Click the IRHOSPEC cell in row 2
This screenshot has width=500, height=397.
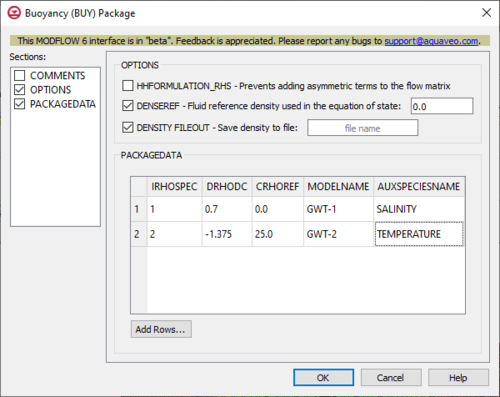pos(174,234)
